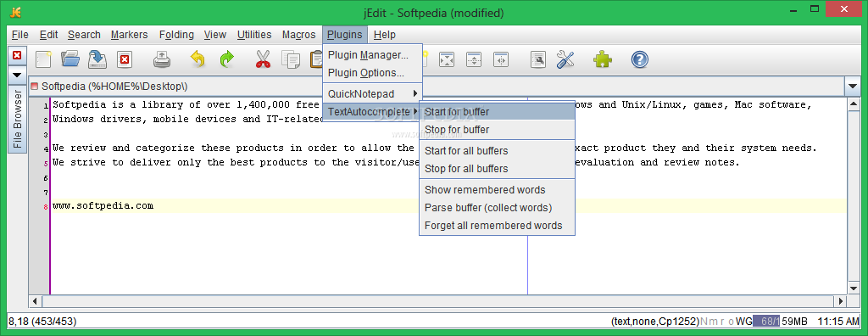
Task: Choose Plugin Options... menu entry
Action: point(373,73)
